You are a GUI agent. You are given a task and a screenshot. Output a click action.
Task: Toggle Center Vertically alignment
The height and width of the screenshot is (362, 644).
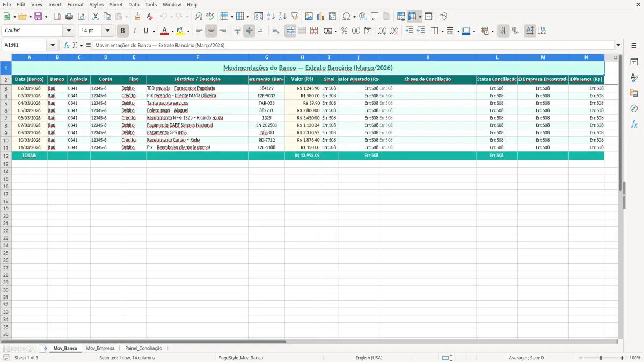click(249, 31)
